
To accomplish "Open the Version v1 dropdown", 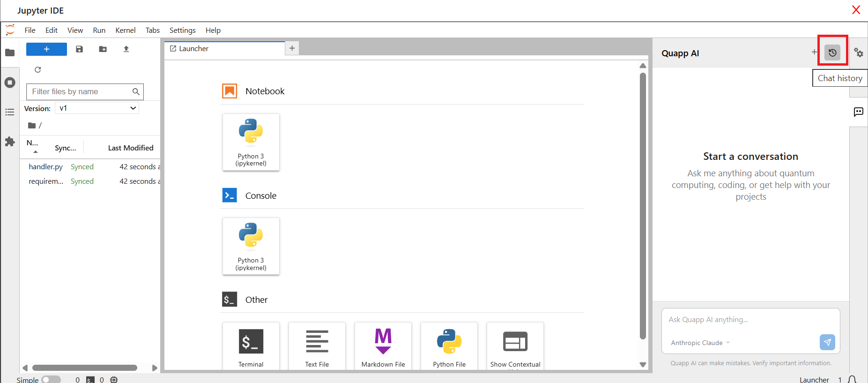I will (97, 108).
